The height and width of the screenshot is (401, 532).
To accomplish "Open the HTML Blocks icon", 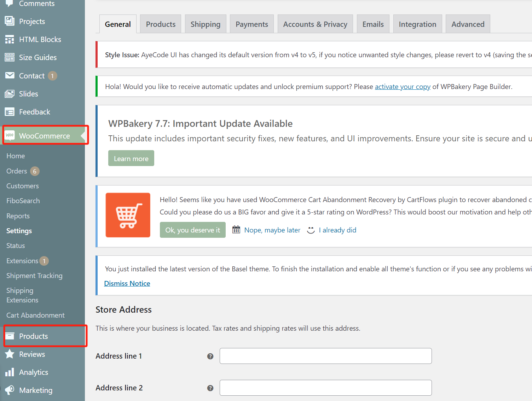I will [9, 39].
